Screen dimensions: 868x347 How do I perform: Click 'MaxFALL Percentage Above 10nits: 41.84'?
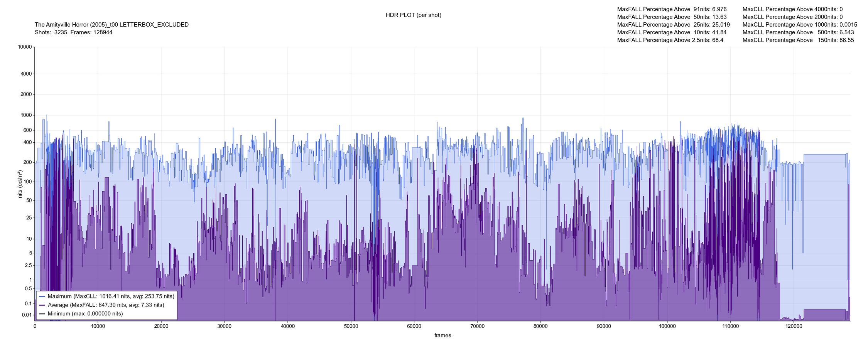click(672, 32)
